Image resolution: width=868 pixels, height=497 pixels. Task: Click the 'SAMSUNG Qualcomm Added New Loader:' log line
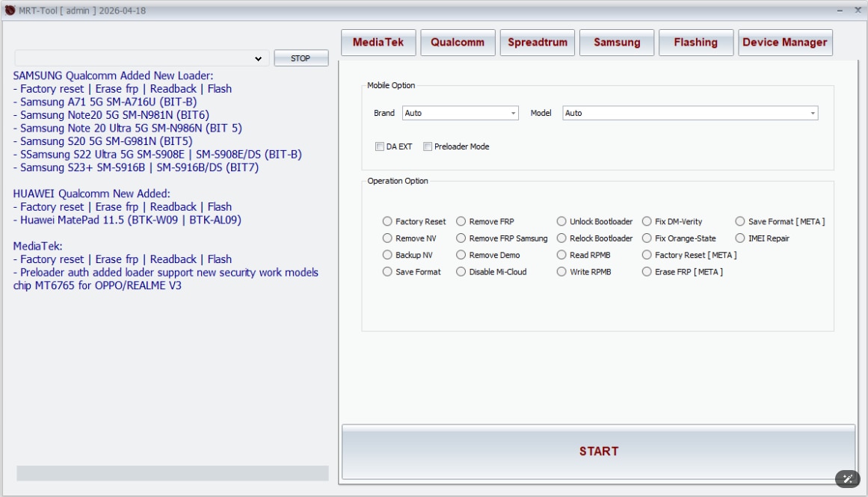pos(113,75)
